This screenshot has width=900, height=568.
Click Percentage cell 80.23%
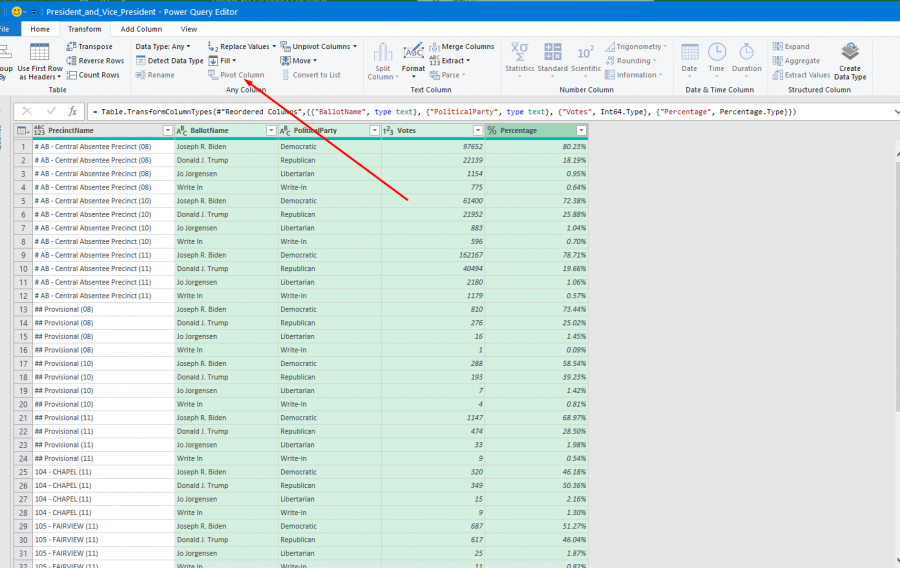pos(536,147)
